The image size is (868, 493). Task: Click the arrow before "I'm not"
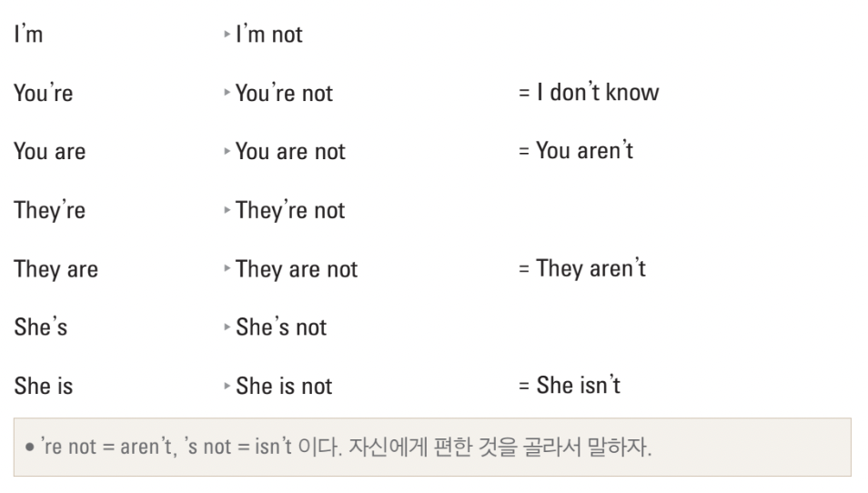[x=227, y=35]
